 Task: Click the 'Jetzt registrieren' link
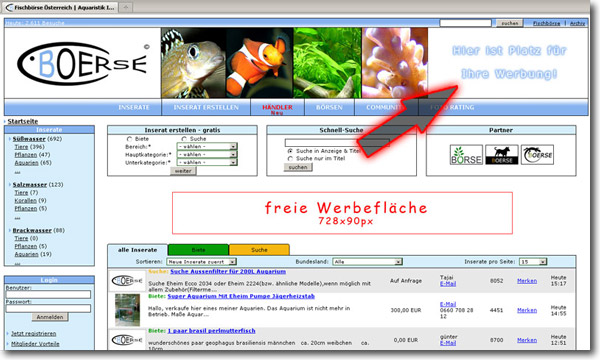[34, 334]
